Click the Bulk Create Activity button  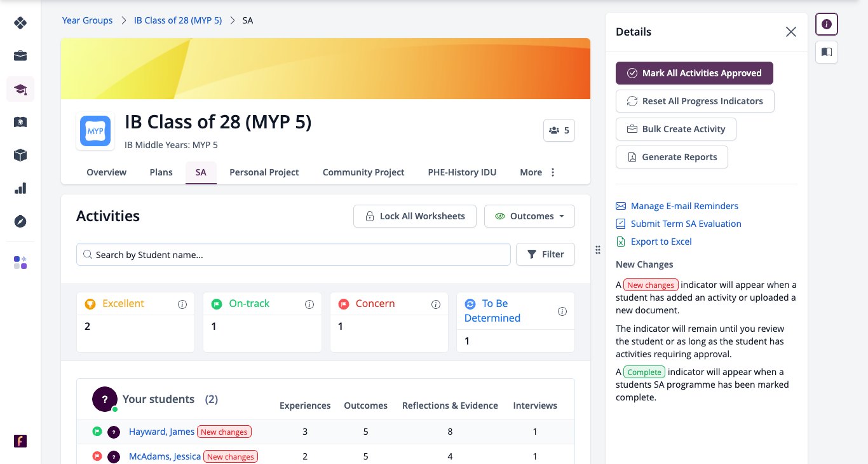point(676,129)
